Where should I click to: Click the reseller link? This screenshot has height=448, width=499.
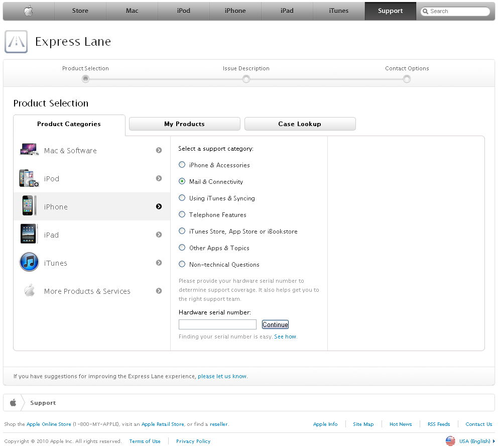[x=219, y=424]
